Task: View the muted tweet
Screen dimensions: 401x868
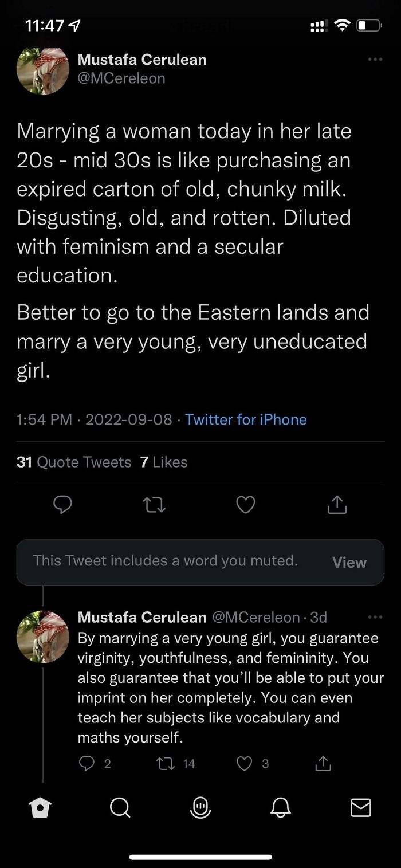Action: click(349, 562)
